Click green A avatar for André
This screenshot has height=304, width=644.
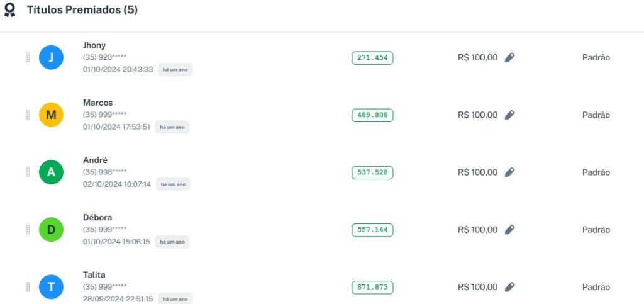click(51, 172)
